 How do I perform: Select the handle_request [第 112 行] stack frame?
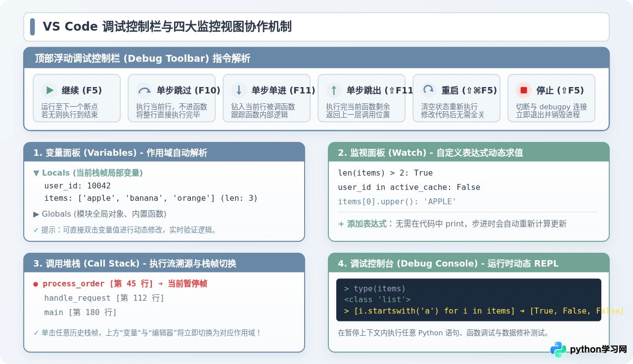104,298
